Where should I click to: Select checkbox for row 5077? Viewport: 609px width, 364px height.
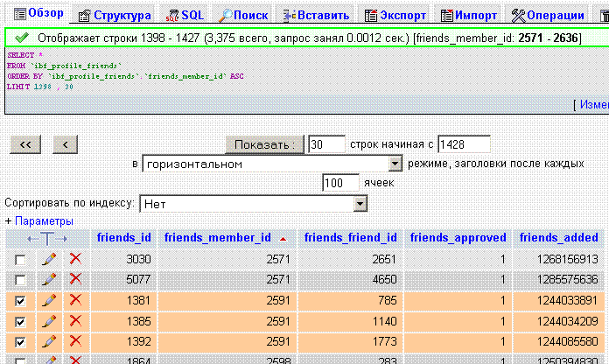click(x=20, y=280)
